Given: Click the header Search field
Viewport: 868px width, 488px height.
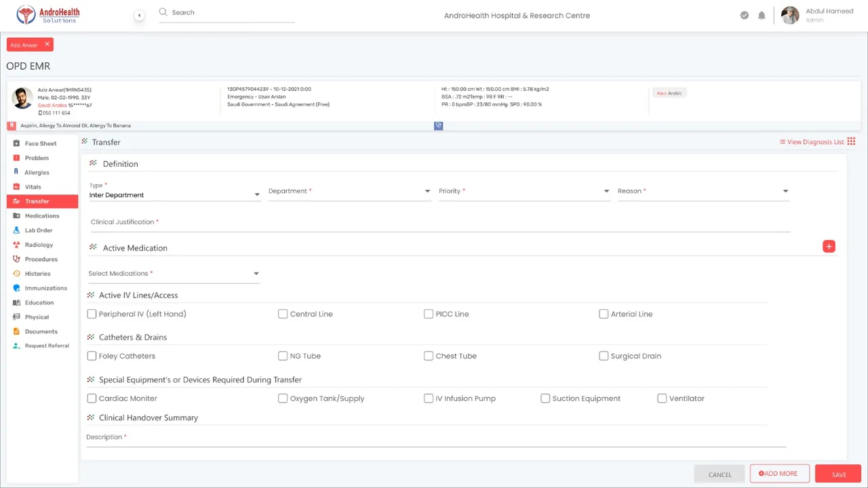Looking at the screenshot, I should 226,13.
